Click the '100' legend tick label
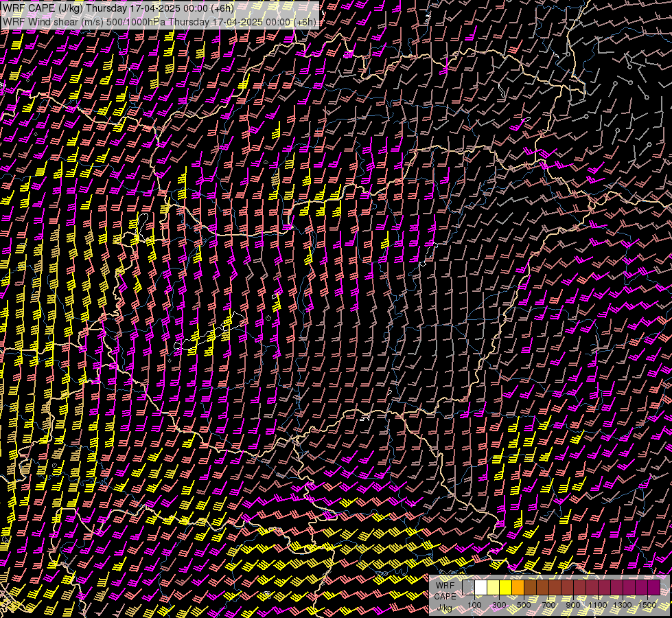672x618 pixels. coord(474,605)
